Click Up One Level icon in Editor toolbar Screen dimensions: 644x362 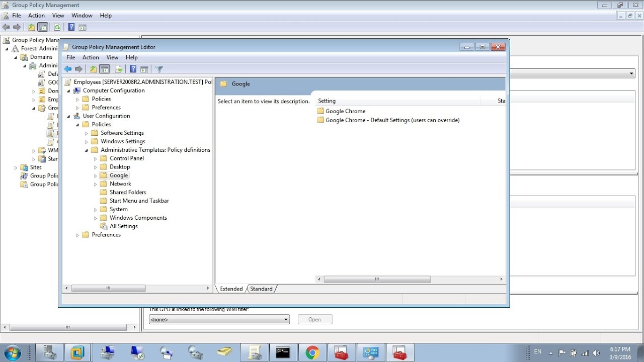pos(93,69)
